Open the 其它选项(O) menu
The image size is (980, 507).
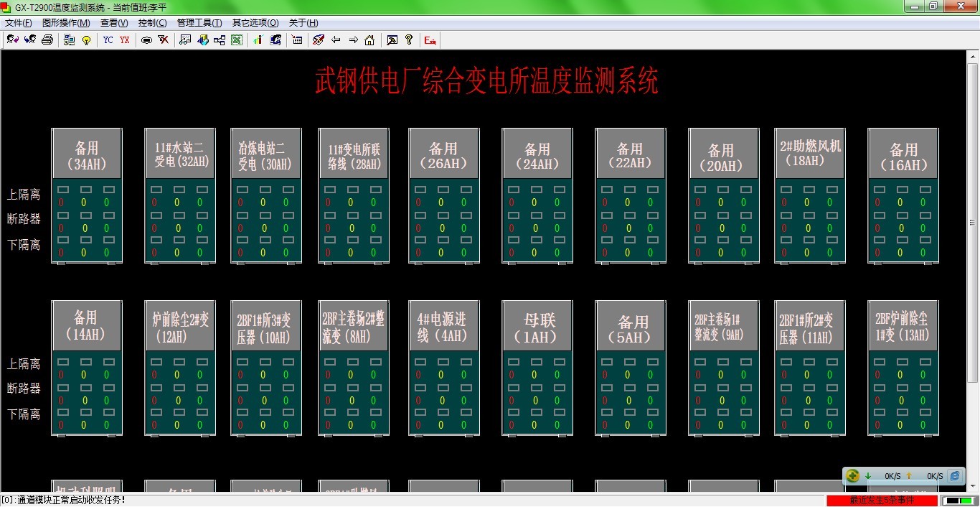255,23
